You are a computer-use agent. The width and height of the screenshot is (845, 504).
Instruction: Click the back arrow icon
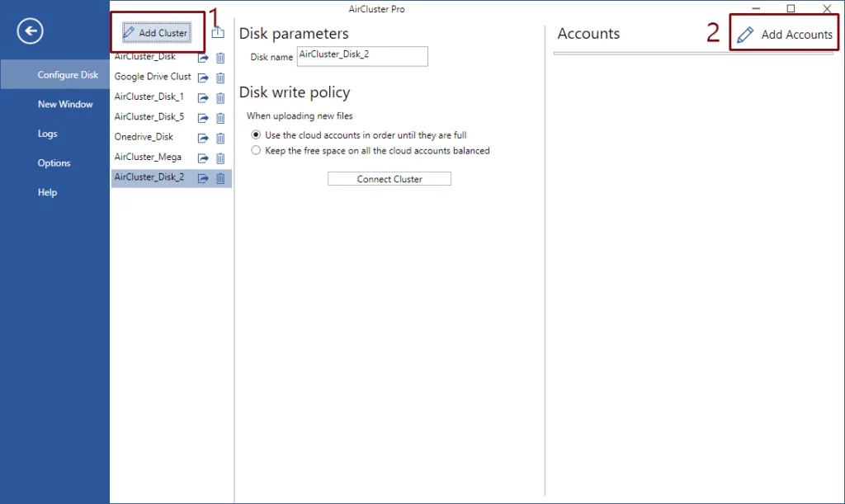[x=31, y=32]
